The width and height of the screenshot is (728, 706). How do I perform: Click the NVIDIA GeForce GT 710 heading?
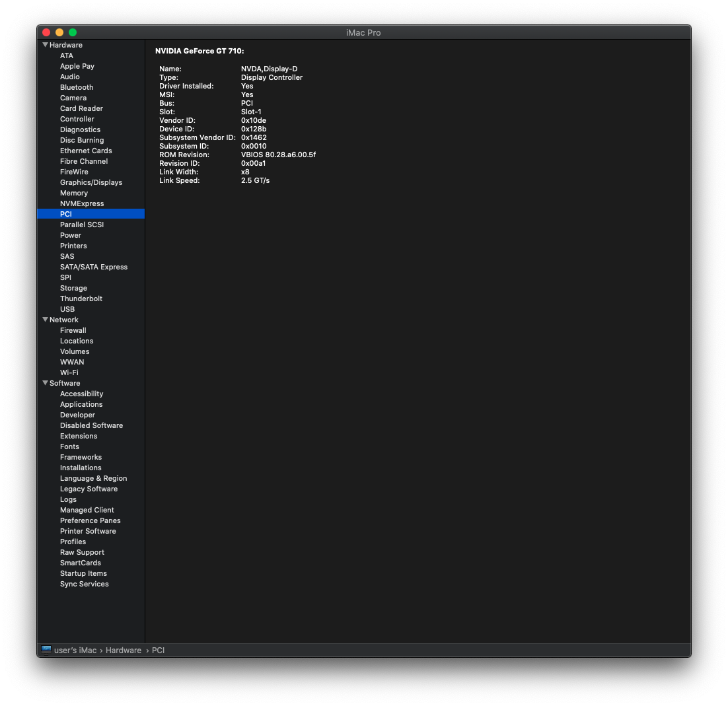tap(200, 51)
